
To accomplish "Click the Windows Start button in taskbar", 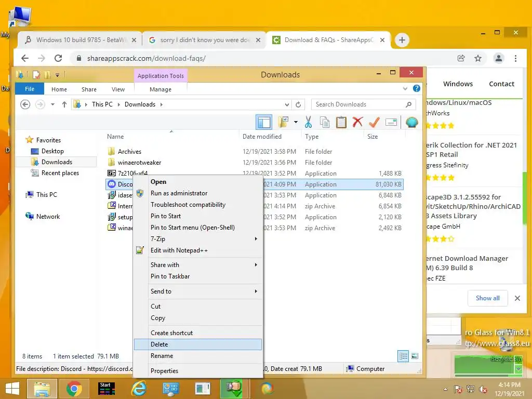I will [12, 389].
